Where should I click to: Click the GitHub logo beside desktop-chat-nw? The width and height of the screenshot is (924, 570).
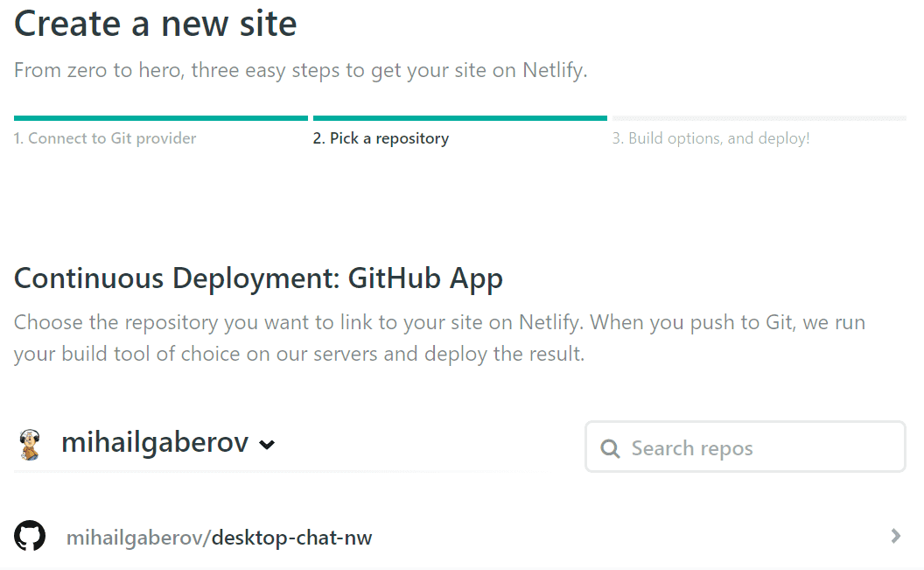[x=30, y=536]
